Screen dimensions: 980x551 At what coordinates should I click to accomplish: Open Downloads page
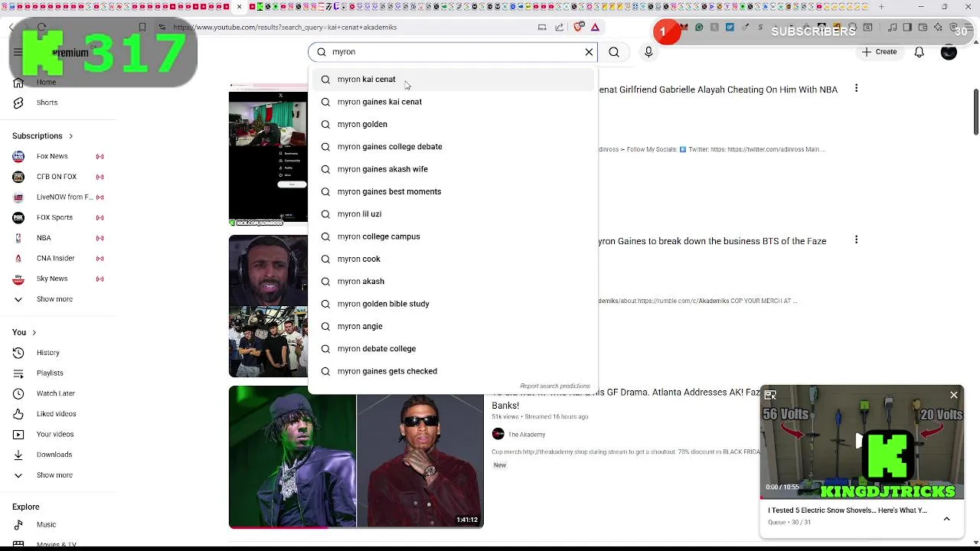pyautogui.click(x=54, y=455)
